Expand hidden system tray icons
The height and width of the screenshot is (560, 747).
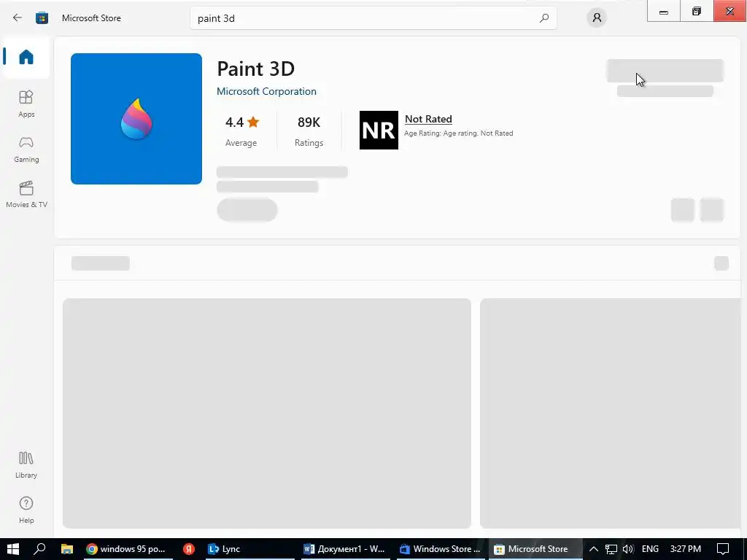click(594, 549)
